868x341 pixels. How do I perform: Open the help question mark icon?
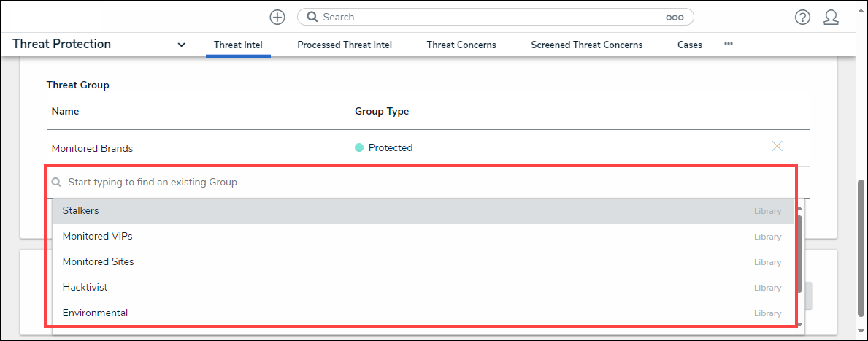(x=802, y=18)
